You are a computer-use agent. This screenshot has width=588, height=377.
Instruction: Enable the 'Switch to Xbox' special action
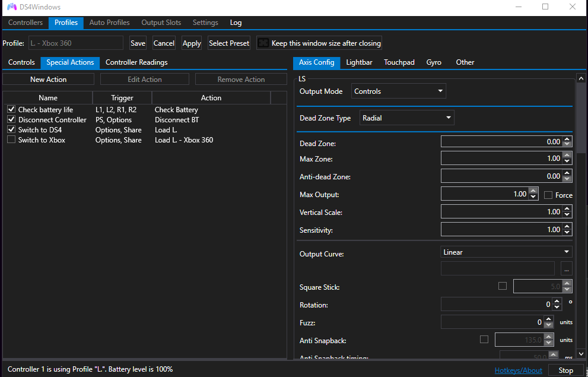coord(11,140)
